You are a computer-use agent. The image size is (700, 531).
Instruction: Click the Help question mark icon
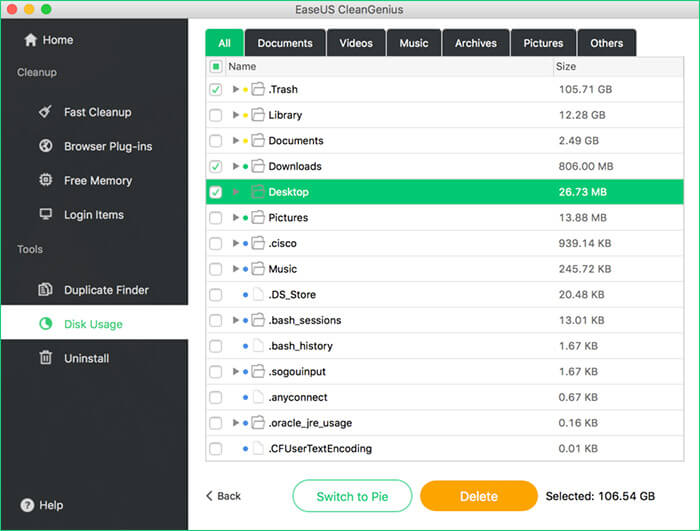(x=27, y=505)
